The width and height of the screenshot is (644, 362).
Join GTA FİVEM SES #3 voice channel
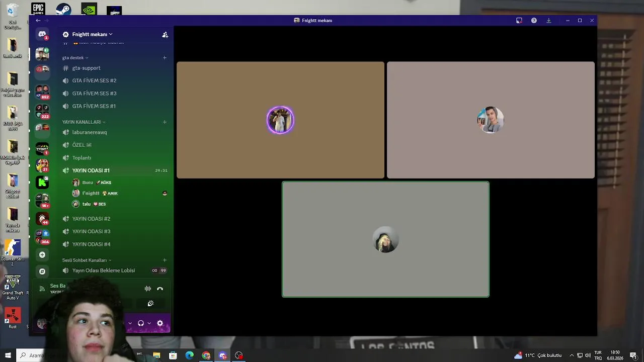click(115, 94)
